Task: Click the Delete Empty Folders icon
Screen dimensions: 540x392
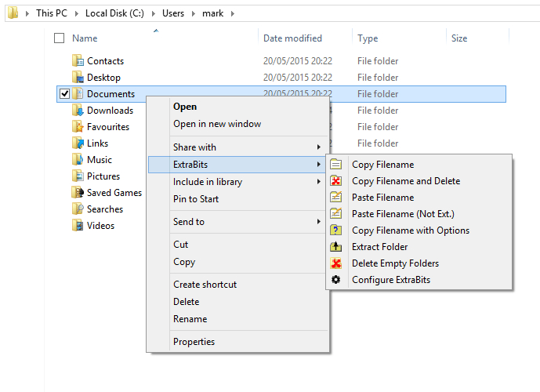Action: click(x=336, y=263)
